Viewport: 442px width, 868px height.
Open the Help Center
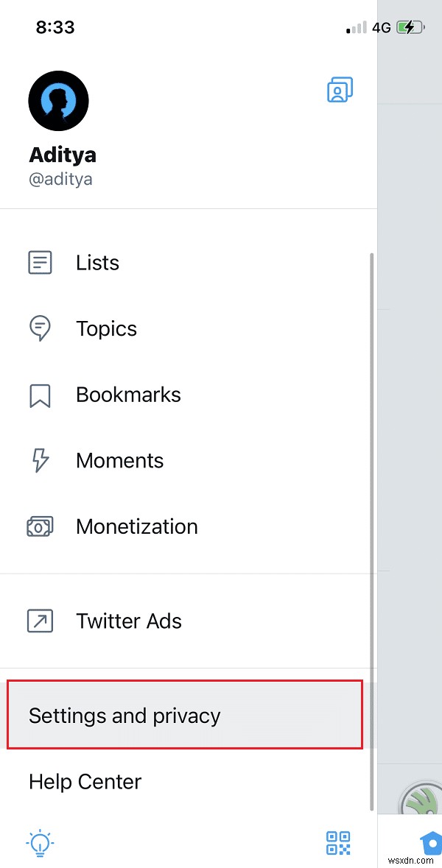pos(85,782)
